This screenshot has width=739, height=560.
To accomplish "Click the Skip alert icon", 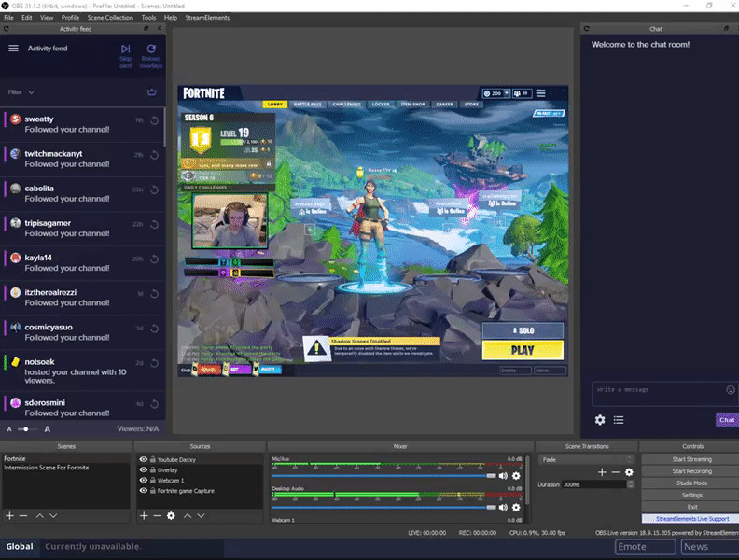I will [125, 49].
